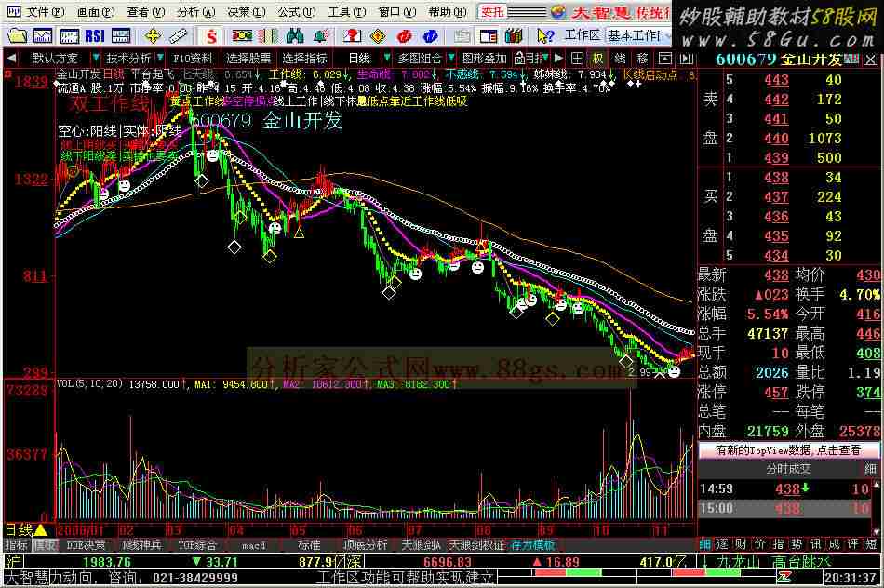Click the red S toolbar icon
Image resolution: width=884 pixels, height=588 pixels.
(211, 36)
